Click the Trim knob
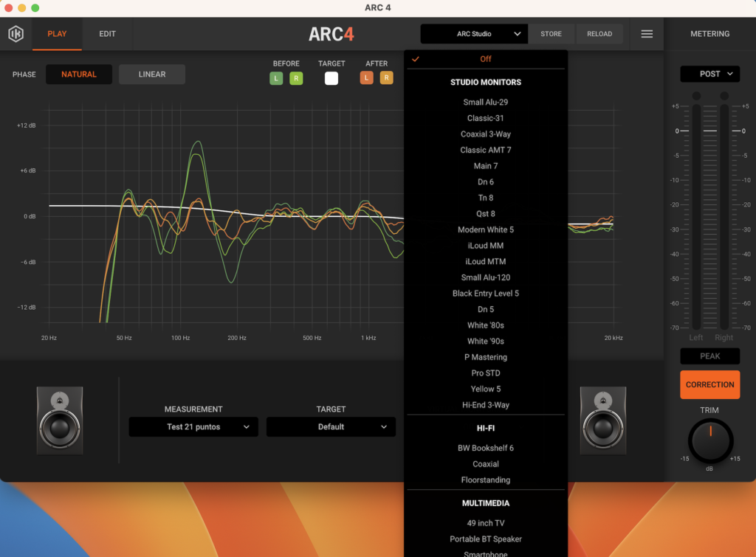This screenshot has width=756, height=557. pyautogui.click(x=709, y=441)
